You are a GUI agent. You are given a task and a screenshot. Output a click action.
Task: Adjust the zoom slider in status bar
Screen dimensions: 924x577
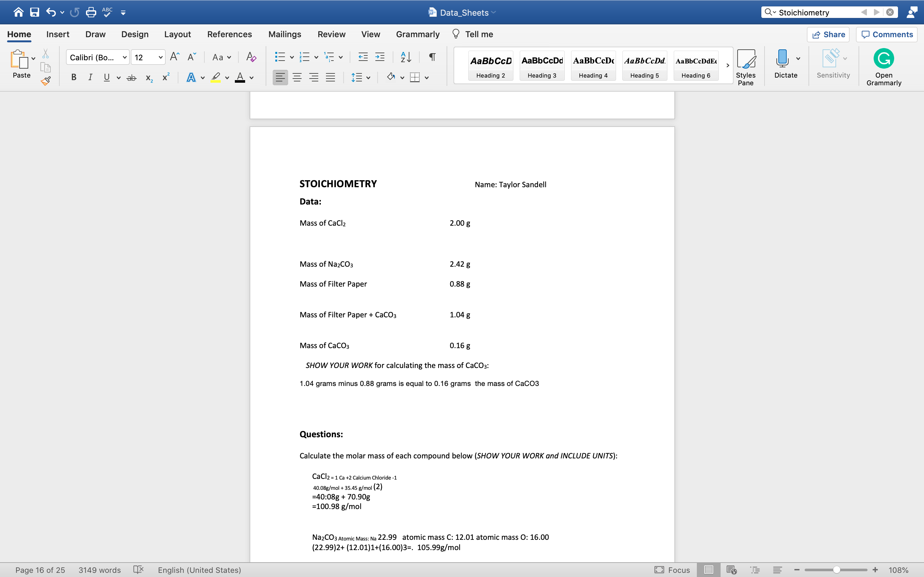coord(836,570)
